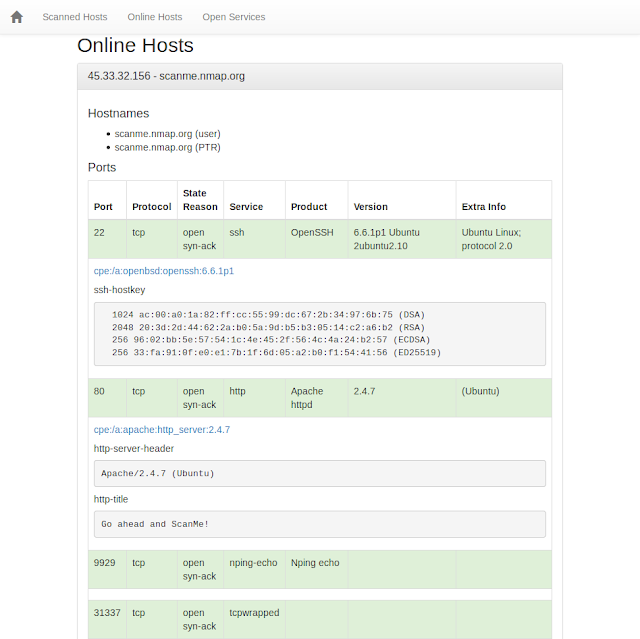Click tcp protocol cell in port 22 row
Screen dimensions: 640x639
point(152,239)
